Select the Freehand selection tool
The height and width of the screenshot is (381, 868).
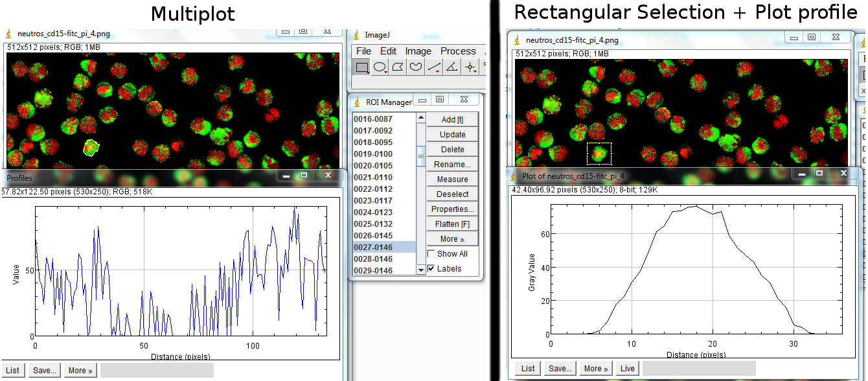pos(415,67)
